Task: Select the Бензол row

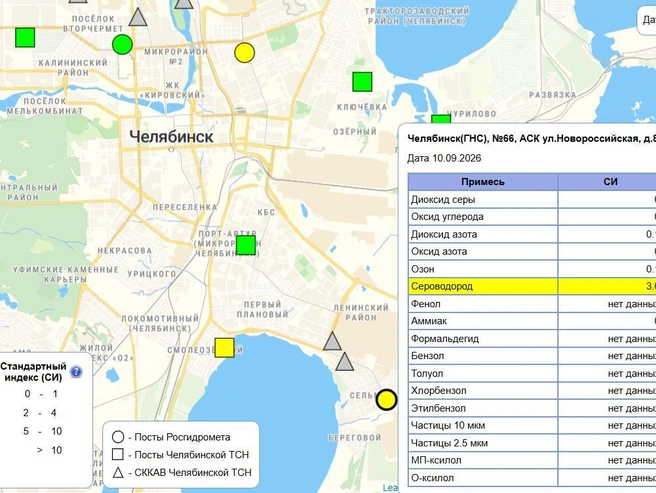Action: pyautogui.click(x=532, y=356)
